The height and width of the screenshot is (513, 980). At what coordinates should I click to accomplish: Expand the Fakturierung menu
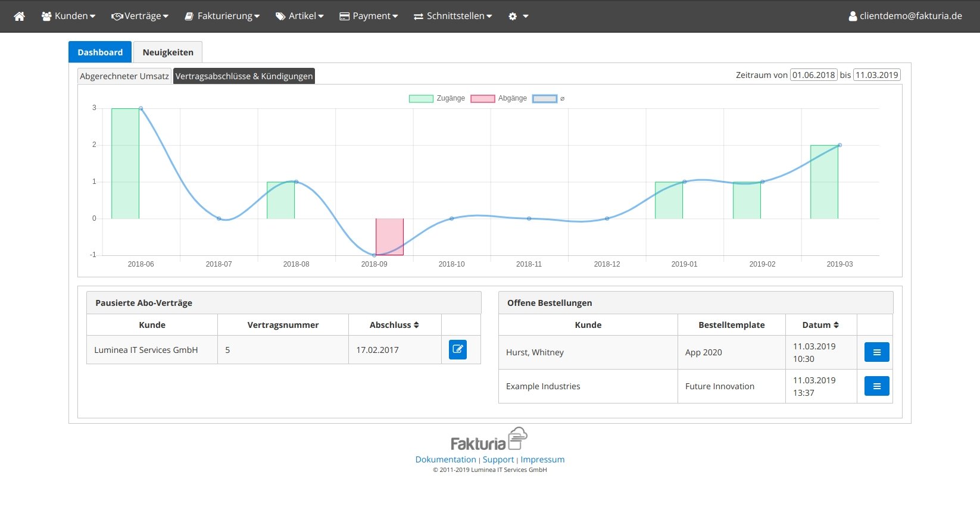point(222,16)
